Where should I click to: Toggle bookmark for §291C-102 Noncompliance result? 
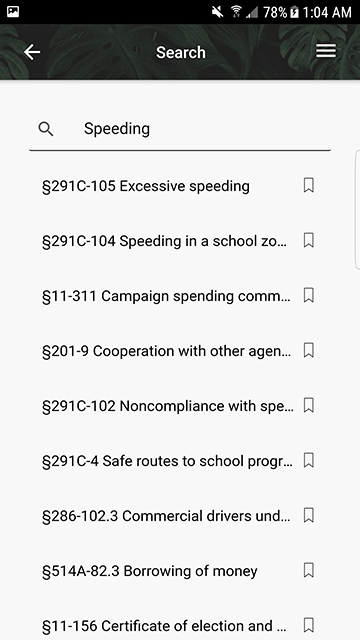click(x=309, y=405)
